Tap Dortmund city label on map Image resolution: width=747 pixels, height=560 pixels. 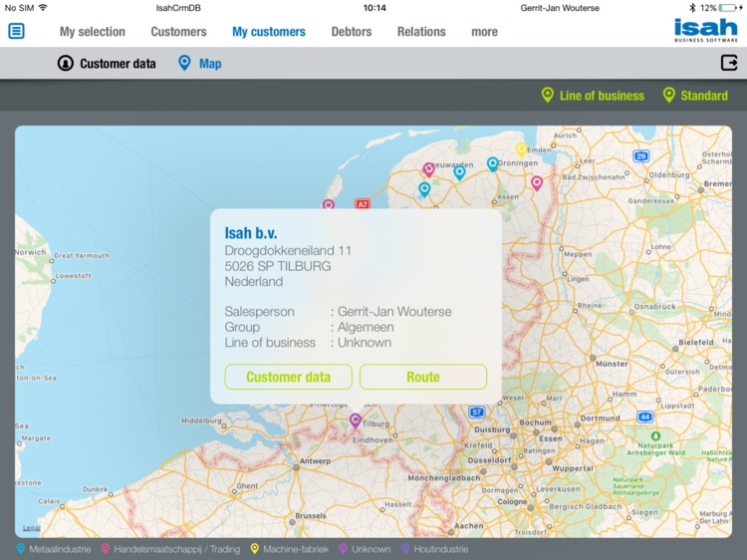tap(601, 418)
